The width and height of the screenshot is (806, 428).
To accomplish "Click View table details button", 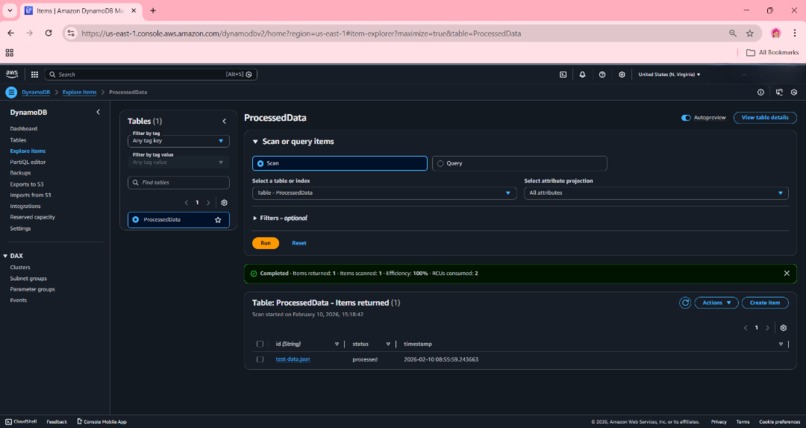I will pos(765,118).
